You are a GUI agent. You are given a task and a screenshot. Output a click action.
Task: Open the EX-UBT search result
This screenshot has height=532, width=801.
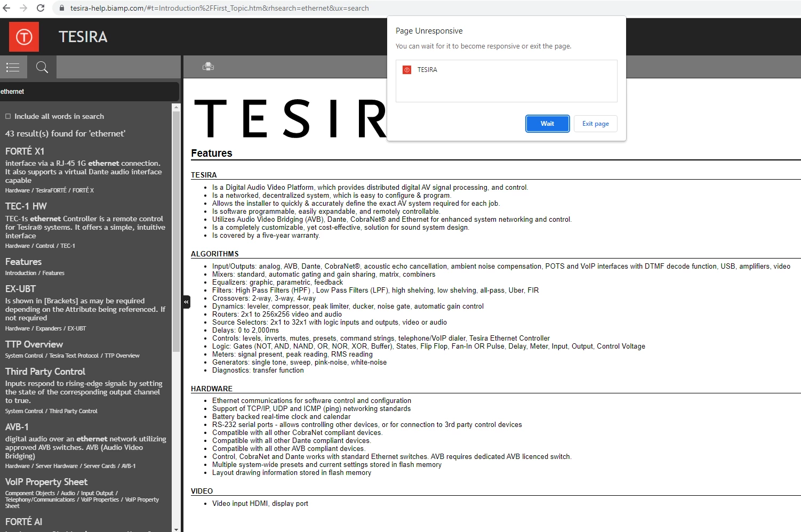(x=20, y=289)
